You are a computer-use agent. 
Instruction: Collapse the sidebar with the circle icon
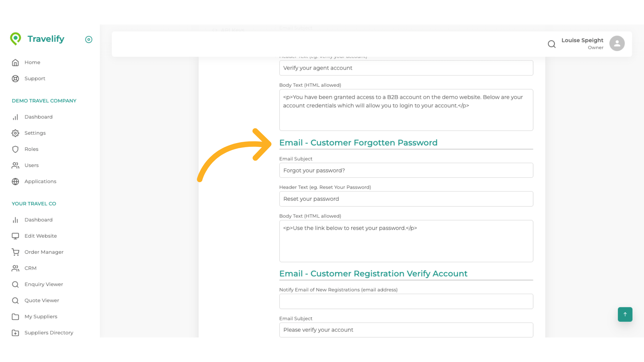point(89,40)
